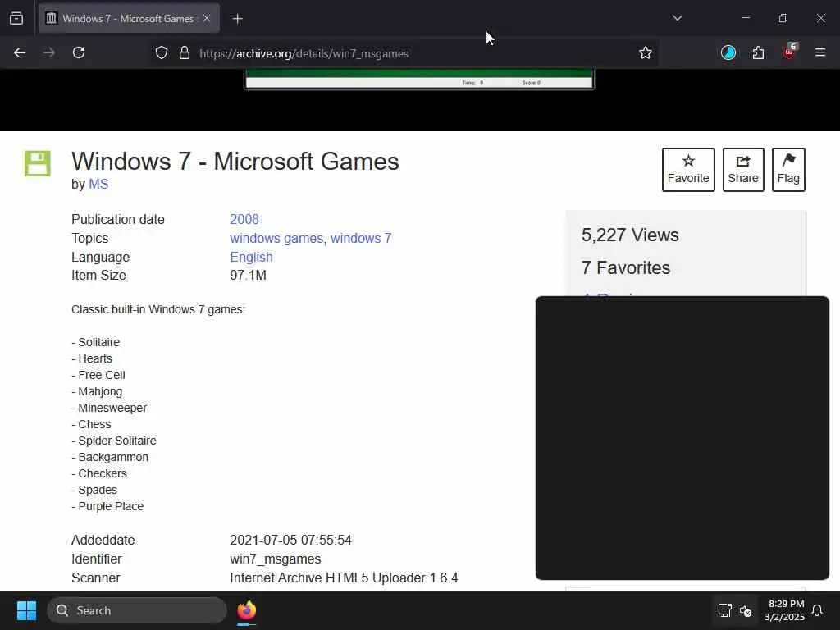Expand the list all tabs chevron

677,18
